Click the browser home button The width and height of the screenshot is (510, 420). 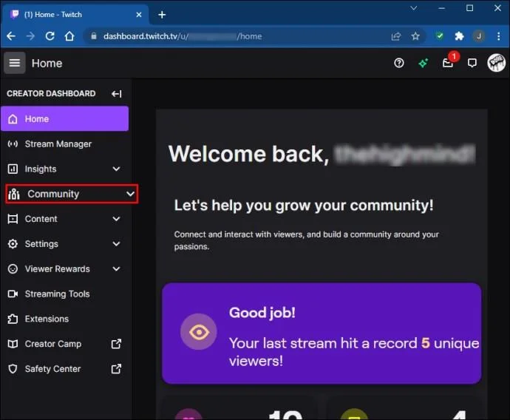(x=69, y=36)
